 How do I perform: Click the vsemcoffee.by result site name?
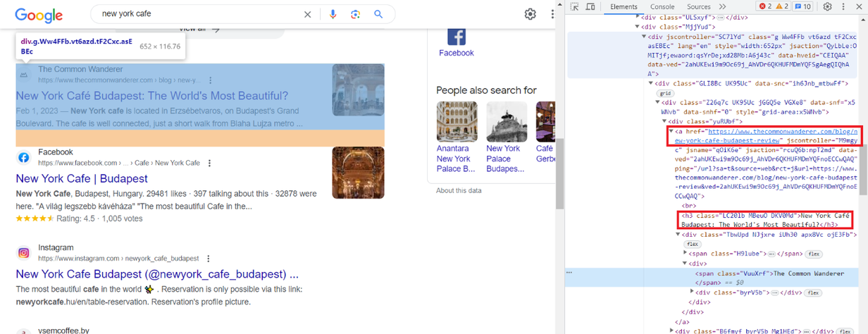click(x=64, y=330)
